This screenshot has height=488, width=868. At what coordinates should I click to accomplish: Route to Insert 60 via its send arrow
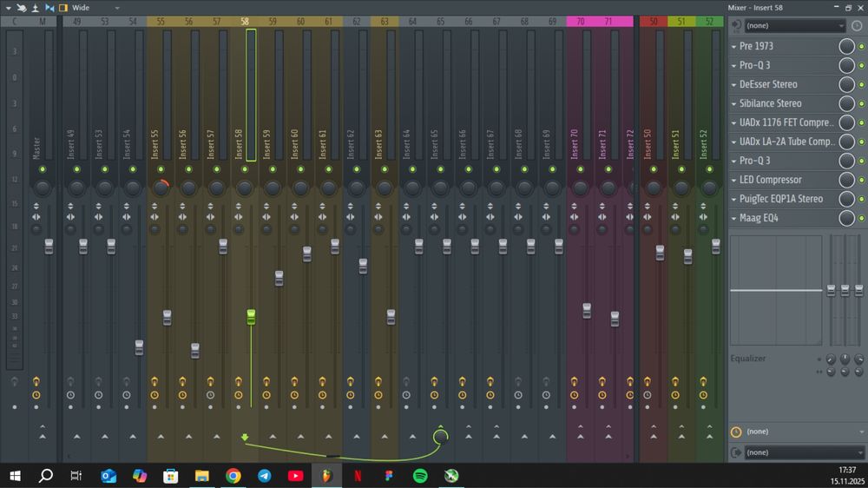coord(300,437)
